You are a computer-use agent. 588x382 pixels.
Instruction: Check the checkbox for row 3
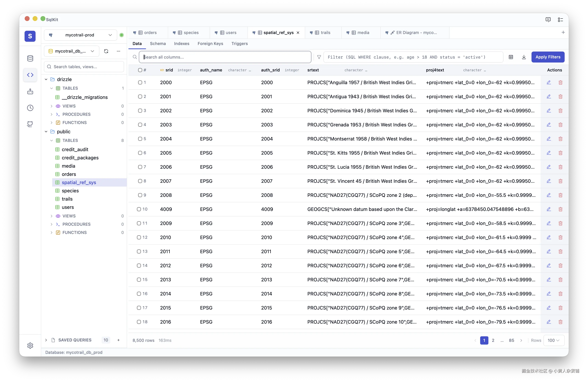point(140,111)
